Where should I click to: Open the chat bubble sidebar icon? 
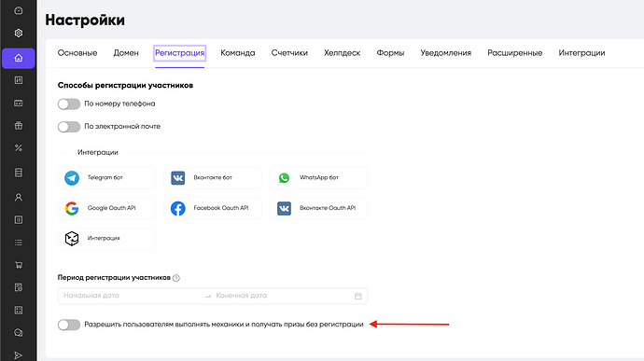tap(19, 333)
